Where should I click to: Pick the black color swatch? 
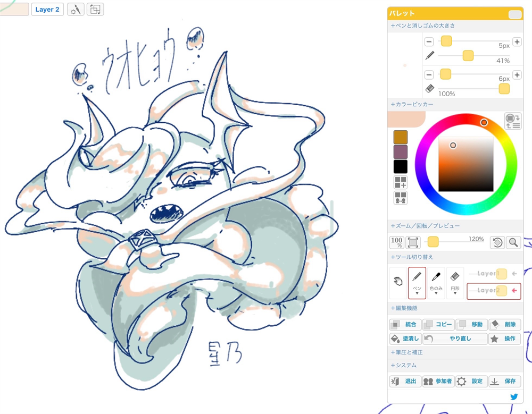tap(401, 166)
